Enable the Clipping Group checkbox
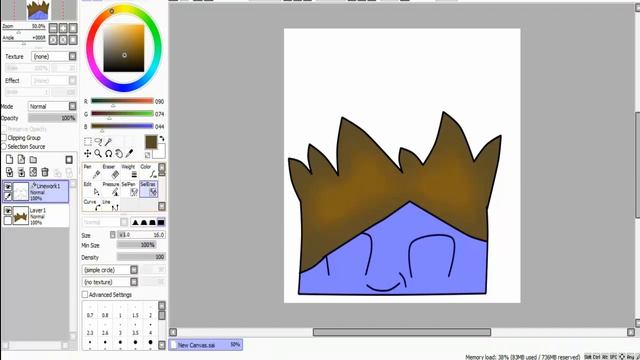640x360 pixels. [x=4, y=138]
